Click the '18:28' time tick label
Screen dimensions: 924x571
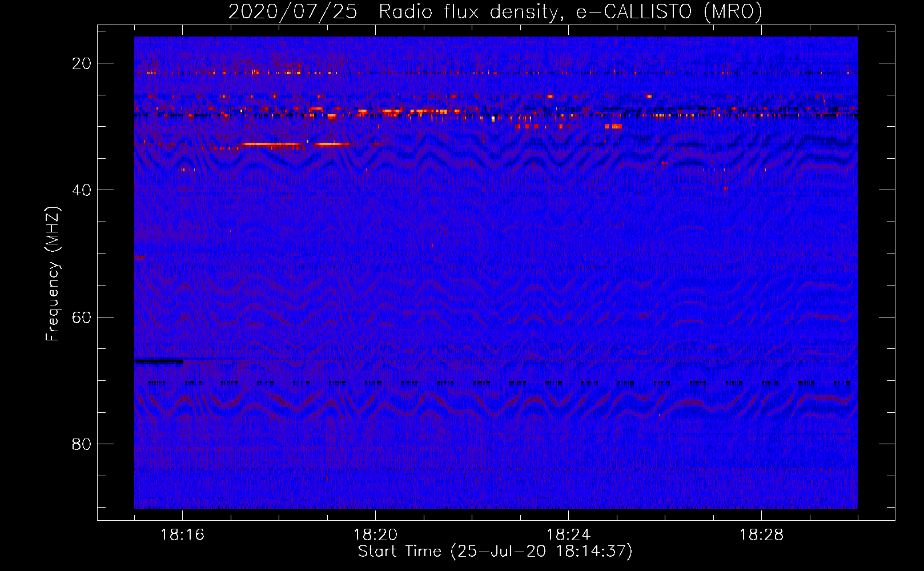click(761, 535)
